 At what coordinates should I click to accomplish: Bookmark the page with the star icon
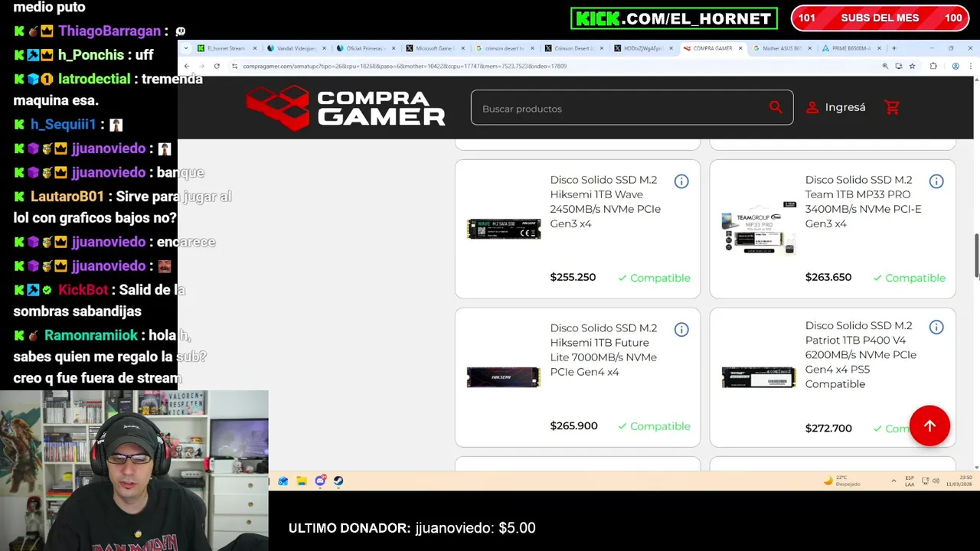tap(912, 67)
